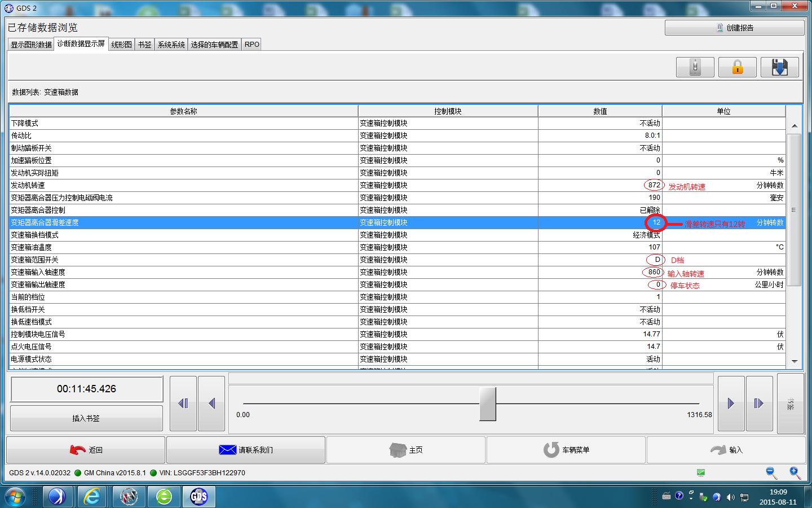Screen dimensions: 812x508
Task: Select the 当前的档位 row
Action: (x=398, y=297)
